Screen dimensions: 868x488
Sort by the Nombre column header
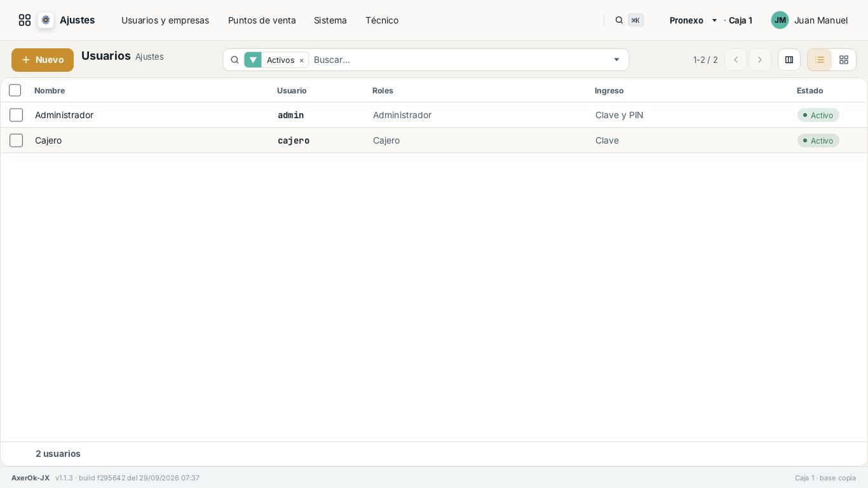click(50, 91)
